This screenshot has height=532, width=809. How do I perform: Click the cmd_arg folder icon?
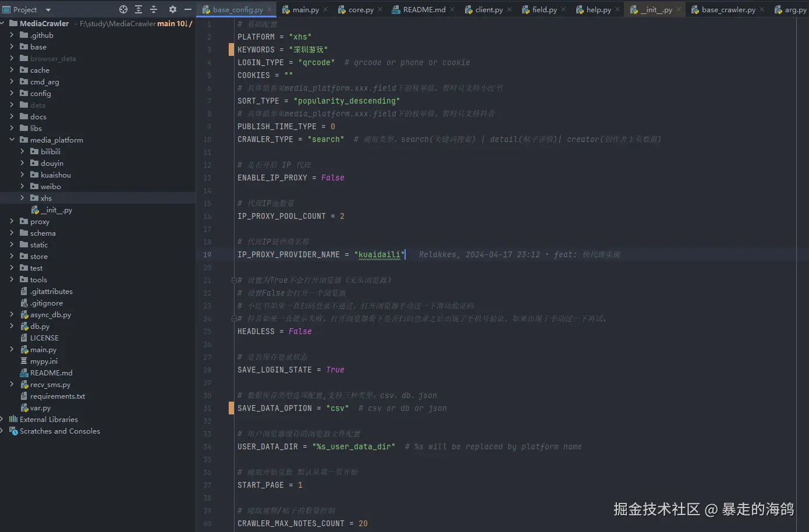click(x=24, y=81)
